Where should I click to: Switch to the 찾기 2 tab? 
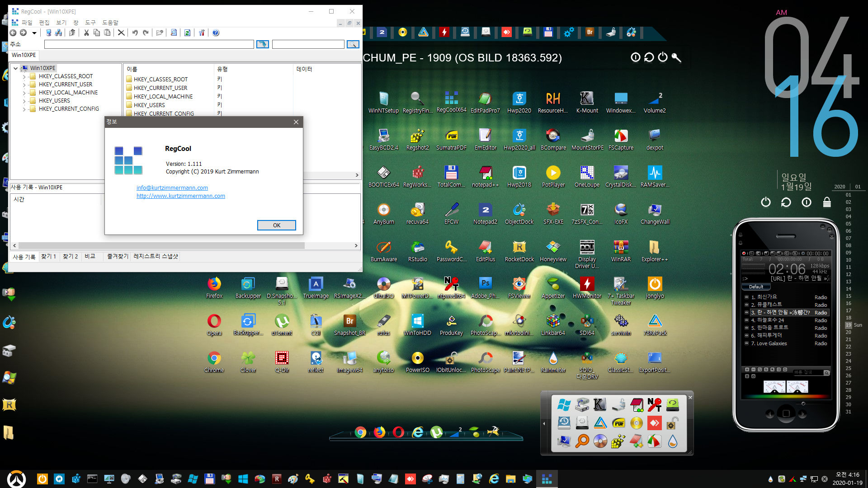pyautogui.click(x=70, y=256)
